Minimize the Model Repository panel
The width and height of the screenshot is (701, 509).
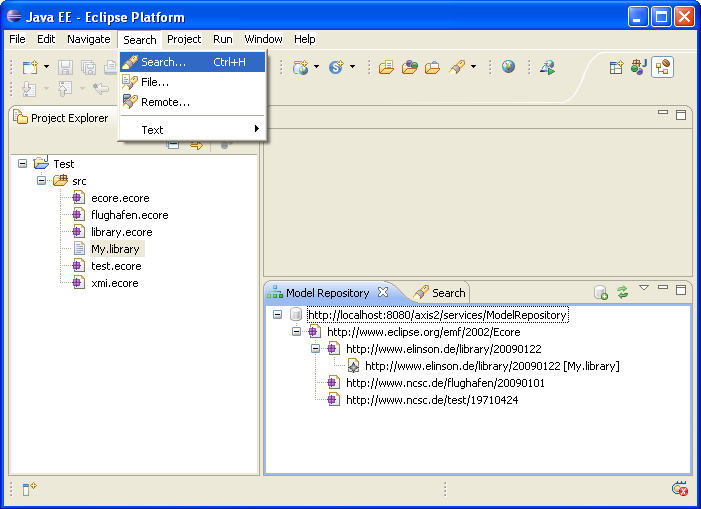[x=663, y=287]
